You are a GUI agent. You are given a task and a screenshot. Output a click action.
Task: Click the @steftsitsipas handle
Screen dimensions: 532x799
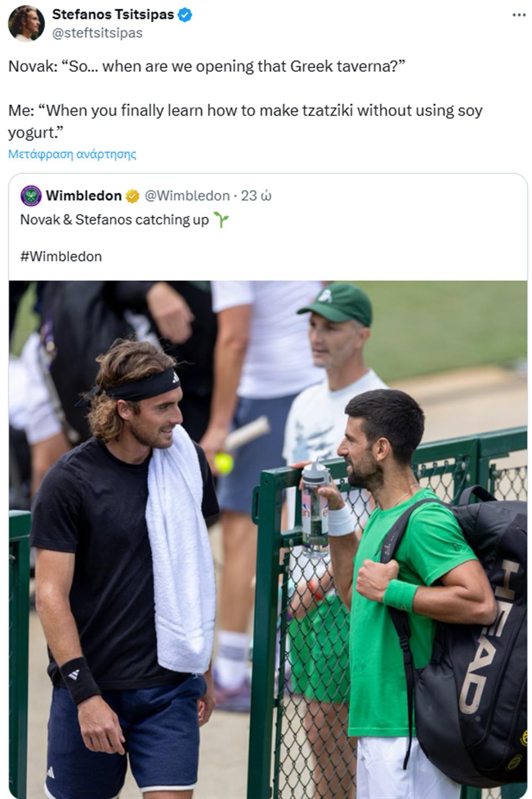pyautogui.click(x=97, y=33)
